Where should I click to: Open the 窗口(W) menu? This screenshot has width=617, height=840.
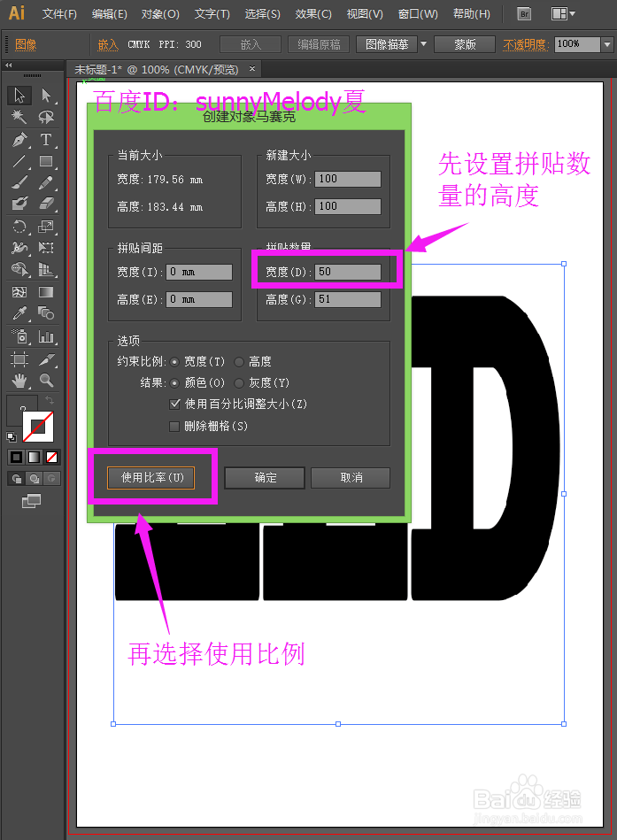coord(418,14)
